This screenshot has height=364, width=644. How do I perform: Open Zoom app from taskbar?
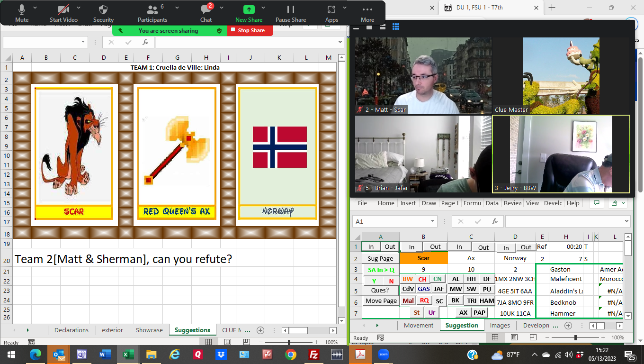[x=383, y=354]
